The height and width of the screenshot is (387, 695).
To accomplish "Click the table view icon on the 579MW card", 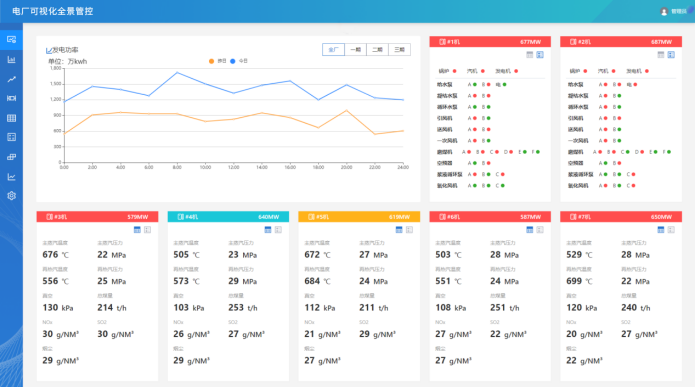I will (x=137, y=230).
